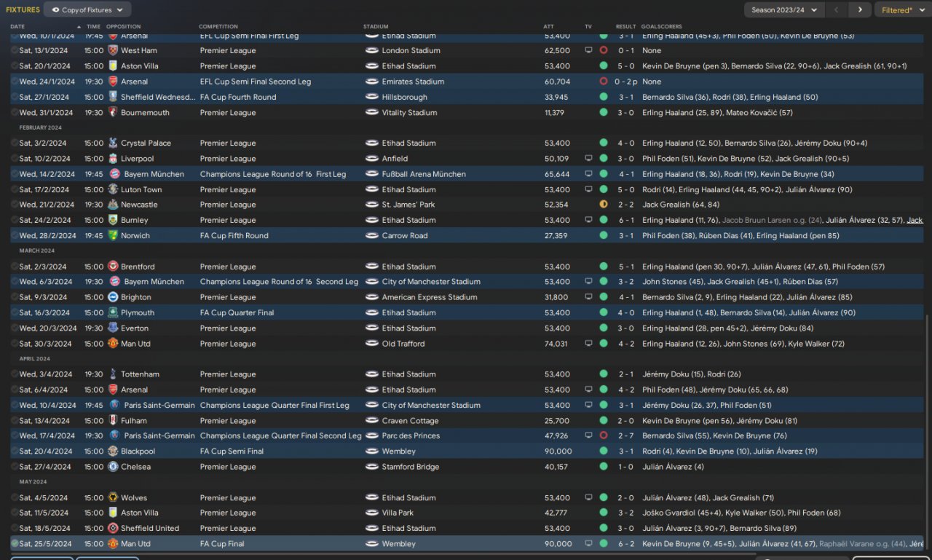The height and width of the screenshot is (560, 932).
Task: Click the Time column header
Action: tap(93, 27)
